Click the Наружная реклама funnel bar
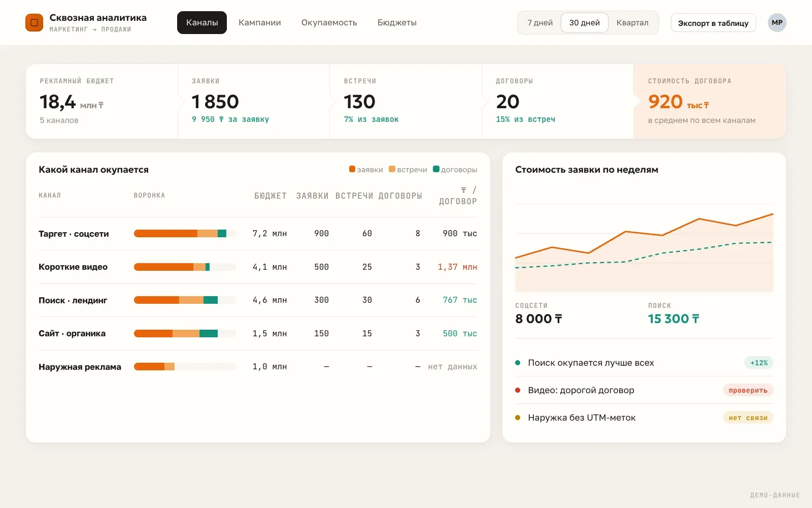812x508 pixels. click(x=185, y=367)
